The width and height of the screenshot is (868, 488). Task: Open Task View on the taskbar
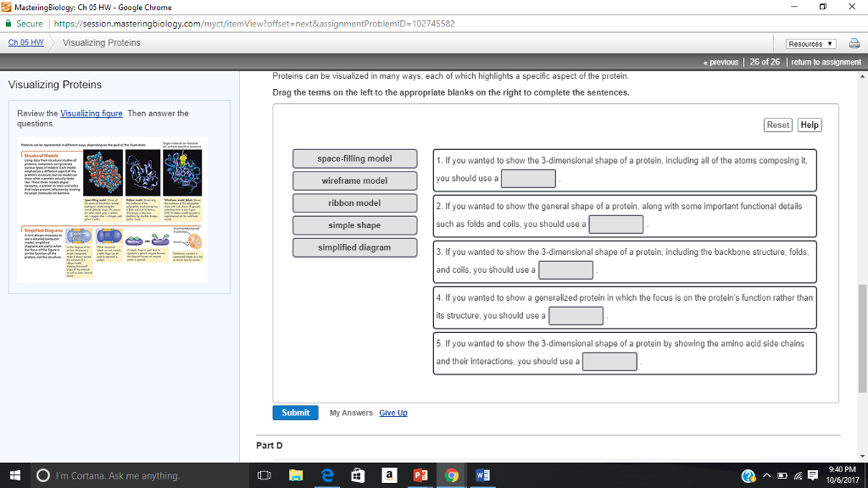263,475
